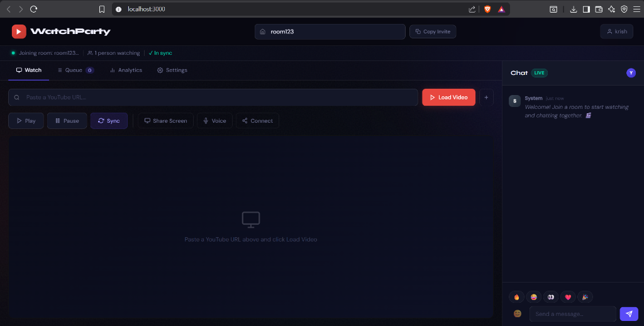Click the 'In sync' status indicator
Image resolution: width=644 pixels, height=326 pixels.
[160, 53]
